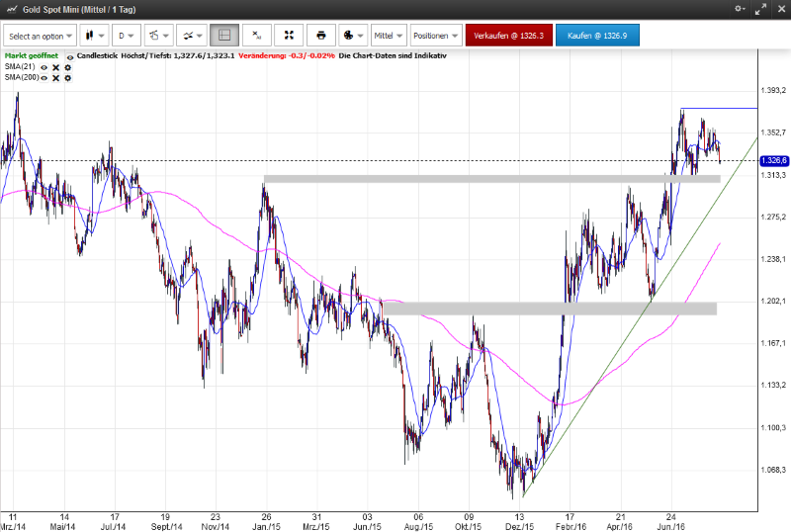Select upper grey resistance zone rectangle
This screenshot has width=791, height=532.
491,179
